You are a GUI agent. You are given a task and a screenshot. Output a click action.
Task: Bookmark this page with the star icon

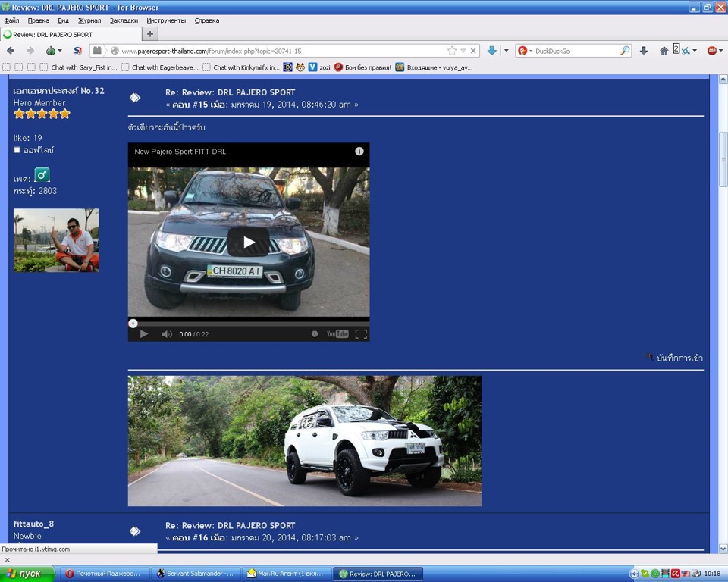tap(452, 51)
